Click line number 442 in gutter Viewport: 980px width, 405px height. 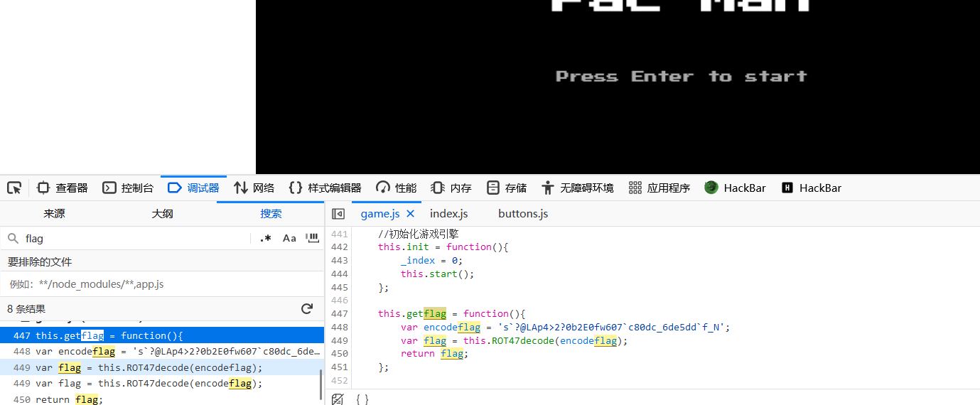(340, 247)
